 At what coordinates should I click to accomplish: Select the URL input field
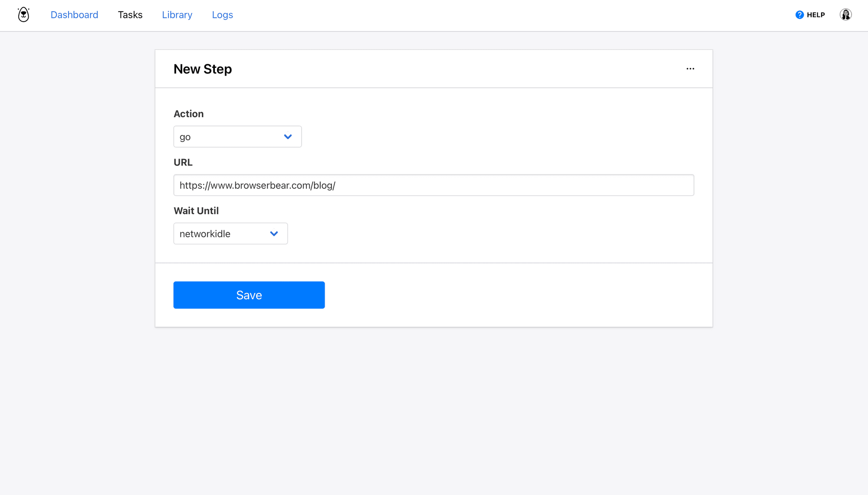click(434, 185)
